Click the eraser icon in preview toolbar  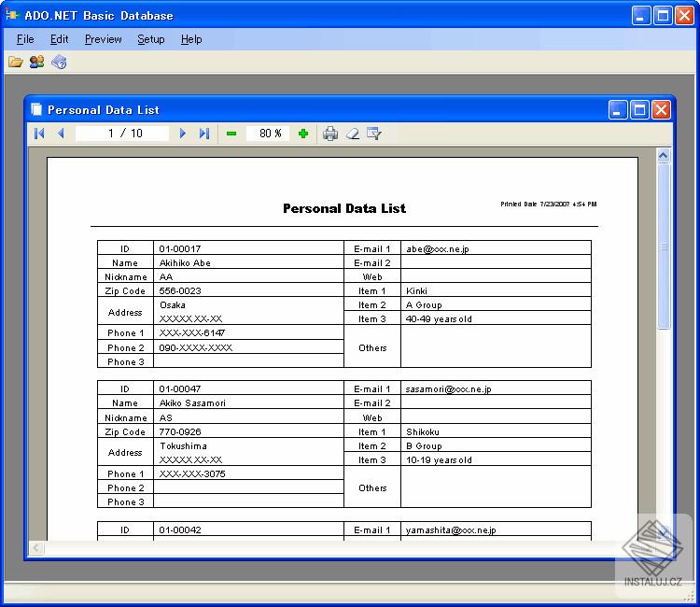click(x=353, y=134)
